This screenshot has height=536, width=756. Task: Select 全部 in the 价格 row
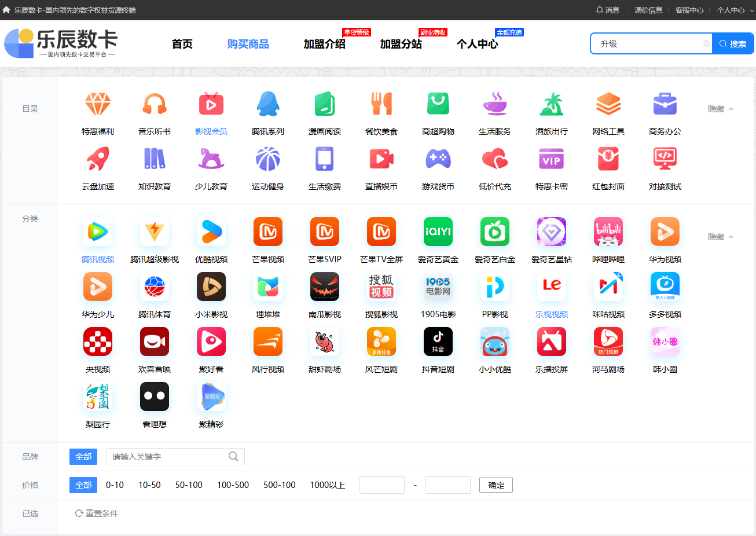(x=83, y=485)
